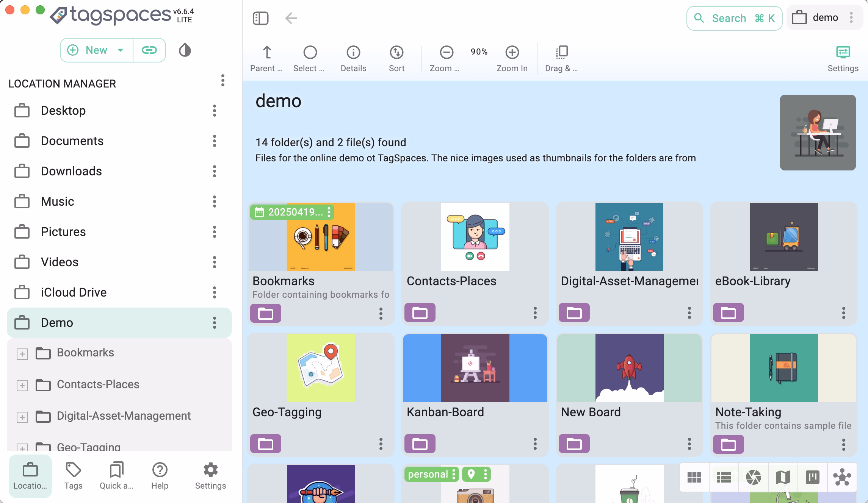Switch to the map view perspective
This screenshot has height=503, width=868.
tap(783, 477)
